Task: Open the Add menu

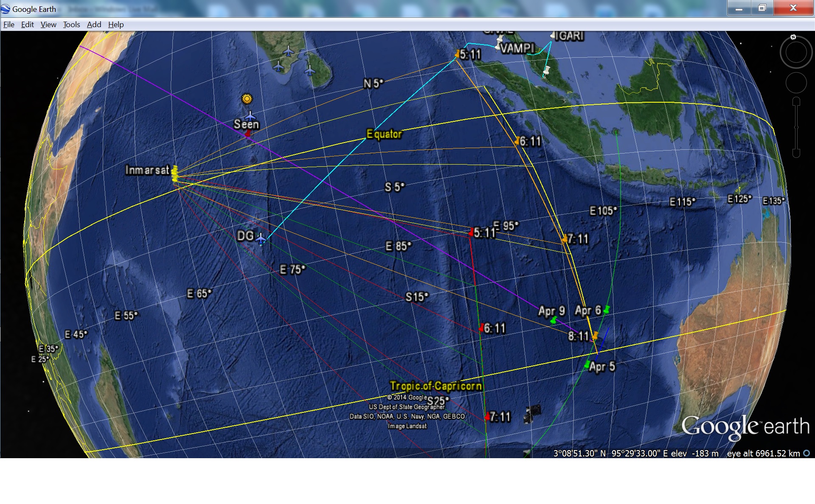Action: click(94, 25)
